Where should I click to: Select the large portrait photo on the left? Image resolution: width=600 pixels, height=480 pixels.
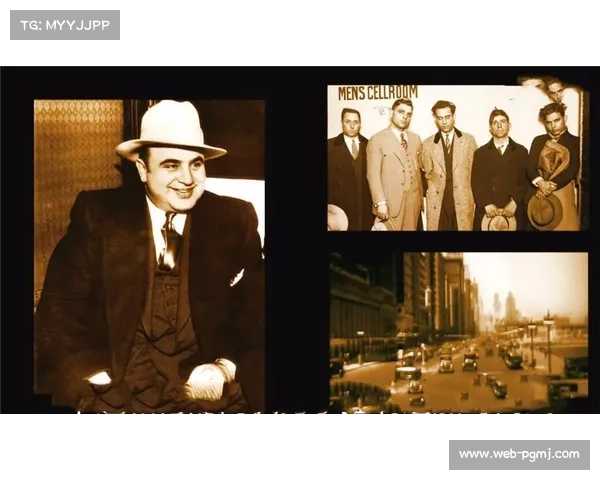(150, 255)
